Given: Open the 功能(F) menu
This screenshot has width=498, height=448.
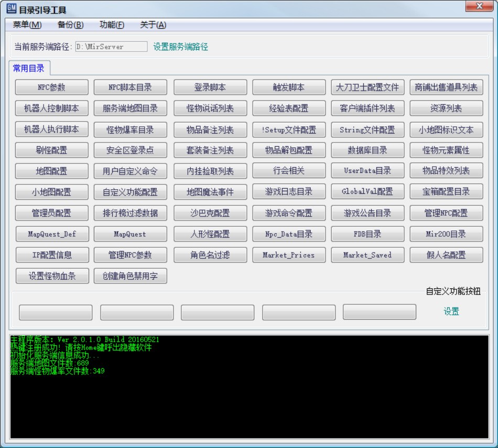Looking at the screenshot, I should 112,25.
